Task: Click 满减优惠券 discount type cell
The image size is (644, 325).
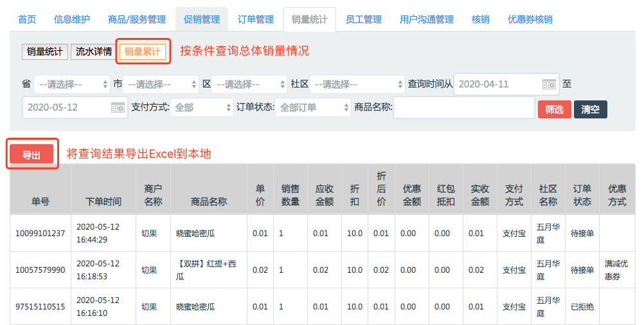Action: (x=616, y=270)
